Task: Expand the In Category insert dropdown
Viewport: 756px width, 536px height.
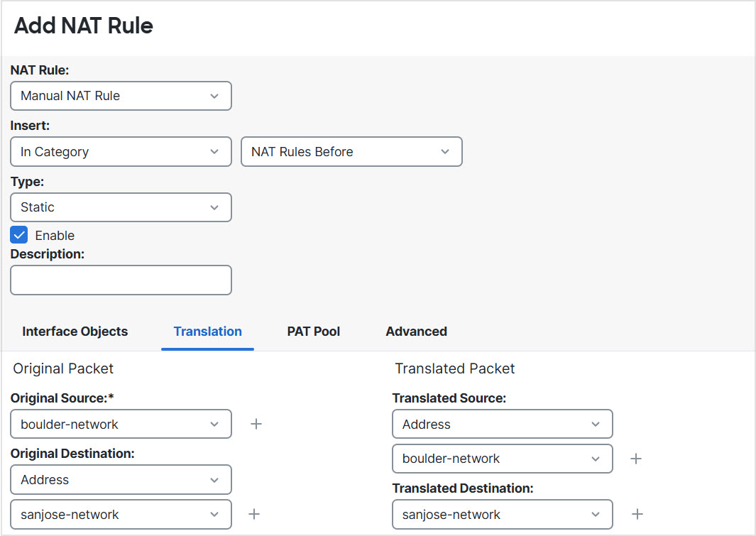Action: [x=121, y=152]
